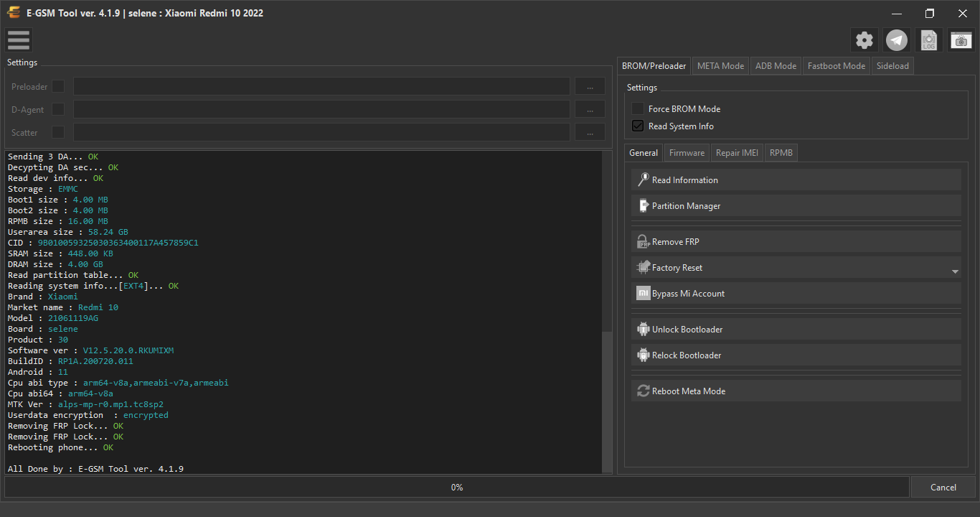Switch to the BROM/Preloader tab
The image size is (980, 517).
tap(654, 65)
